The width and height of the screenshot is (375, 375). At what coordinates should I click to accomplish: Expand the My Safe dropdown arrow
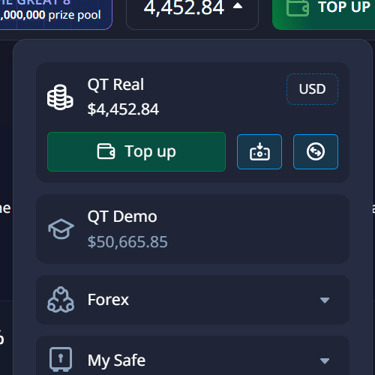pyautogui.click(x=325, y=361)
